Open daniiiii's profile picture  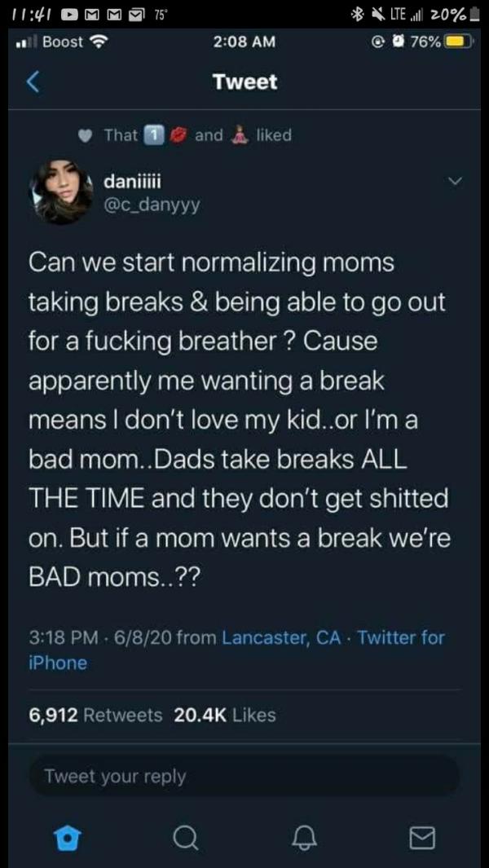[x=60, y=191]
